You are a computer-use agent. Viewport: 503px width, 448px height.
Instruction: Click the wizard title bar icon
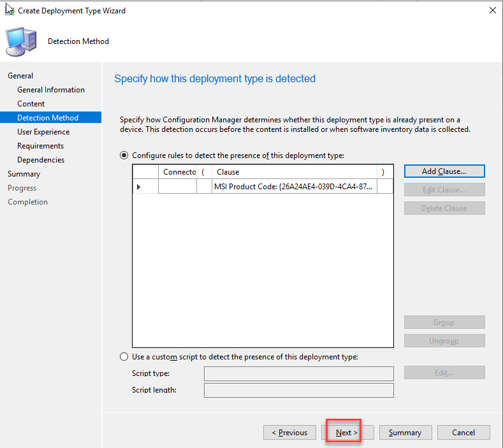[10, 10]
